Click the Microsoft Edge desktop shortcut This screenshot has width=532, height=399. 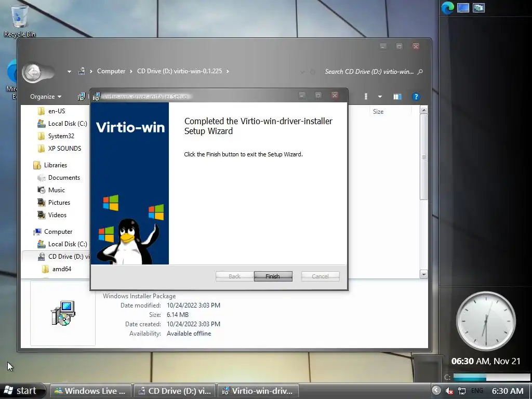tap(12, 79)
